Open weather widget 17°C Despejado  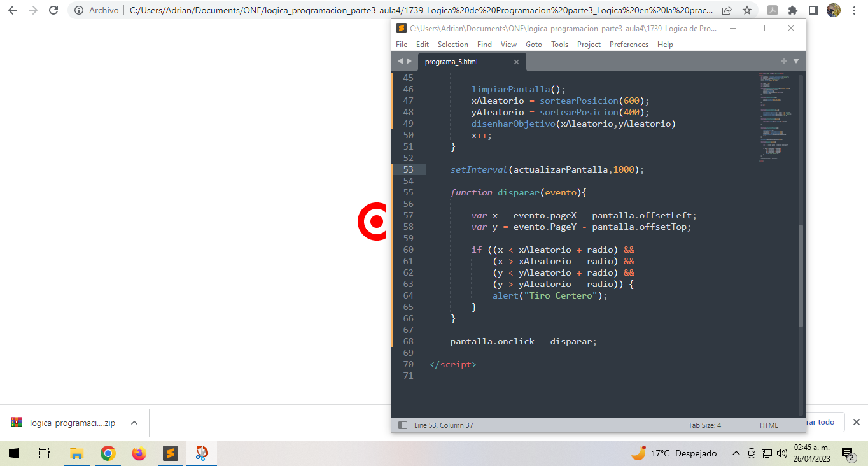pos(674,453)
